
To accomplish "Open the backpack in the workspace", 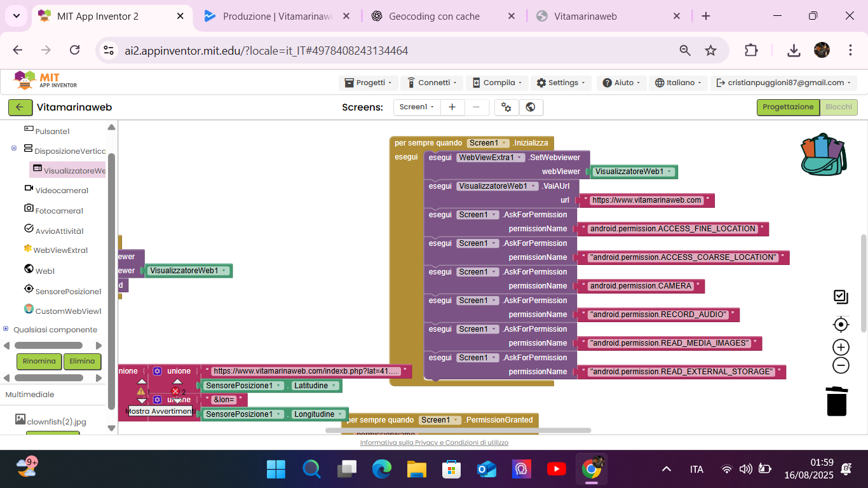I will click(x=823, y=154).
